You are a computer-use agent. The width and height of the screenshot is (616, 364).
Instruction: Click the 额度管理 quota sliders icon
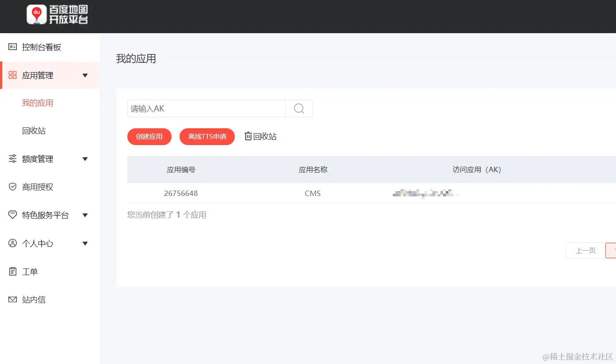12,159
